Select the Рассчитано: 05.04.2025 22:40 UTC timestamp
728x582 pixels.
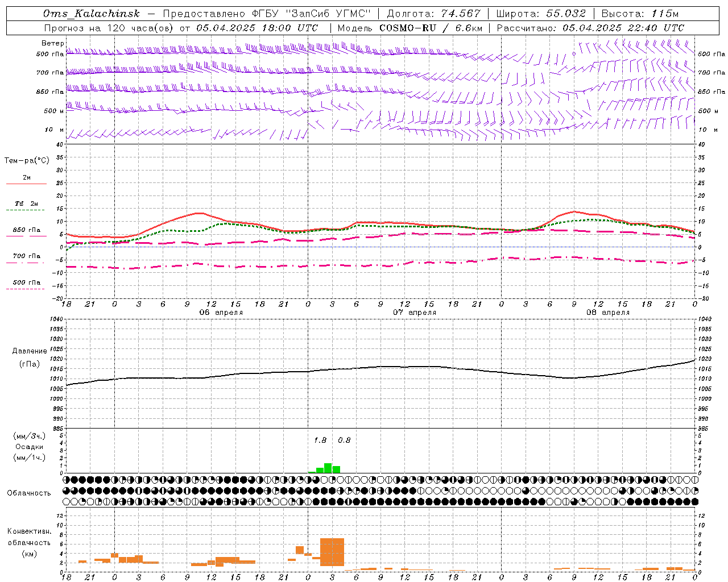pos(590,28)
